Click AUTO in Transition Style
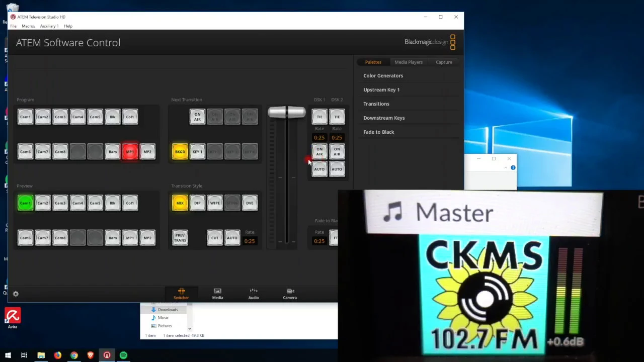The width and height of the screenshot is (644, 362). (232, 238)
